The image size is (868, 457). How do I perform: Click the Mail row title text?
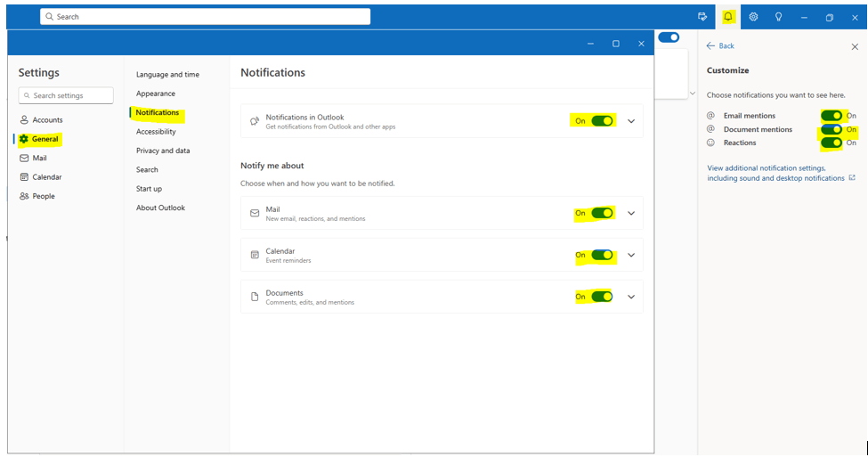click(x=273, y=209)
